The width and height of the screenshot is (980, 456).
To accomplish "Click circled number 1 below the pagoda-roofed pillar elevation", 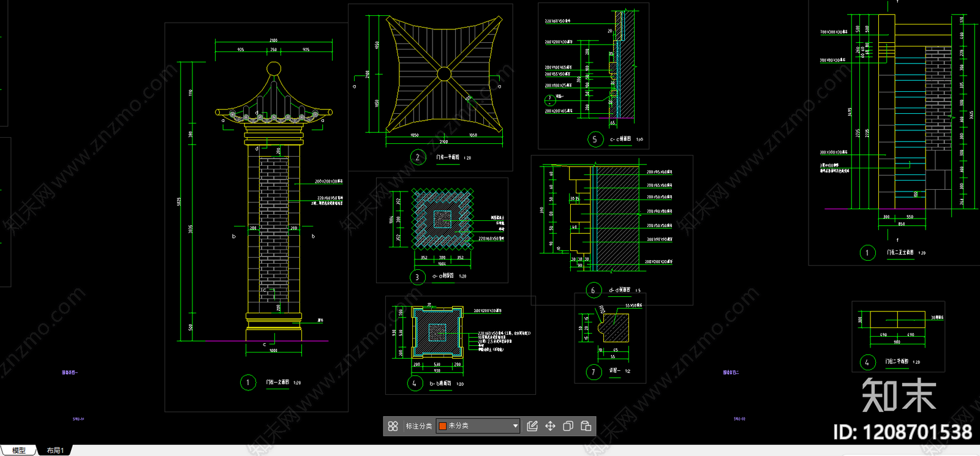I will pyautogui.click(x=248, y=383).
